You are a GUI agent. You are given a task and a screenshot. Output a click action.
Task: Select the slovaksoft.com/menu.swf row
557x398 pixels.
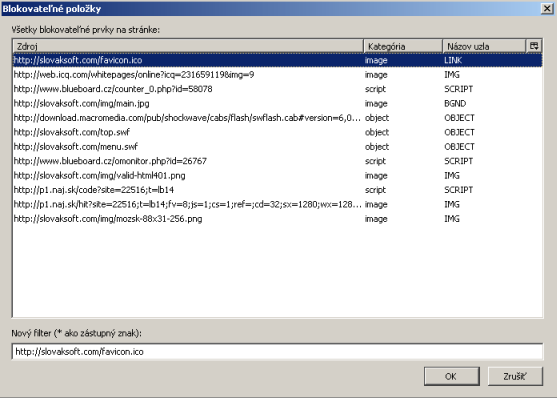pos(277,146)
